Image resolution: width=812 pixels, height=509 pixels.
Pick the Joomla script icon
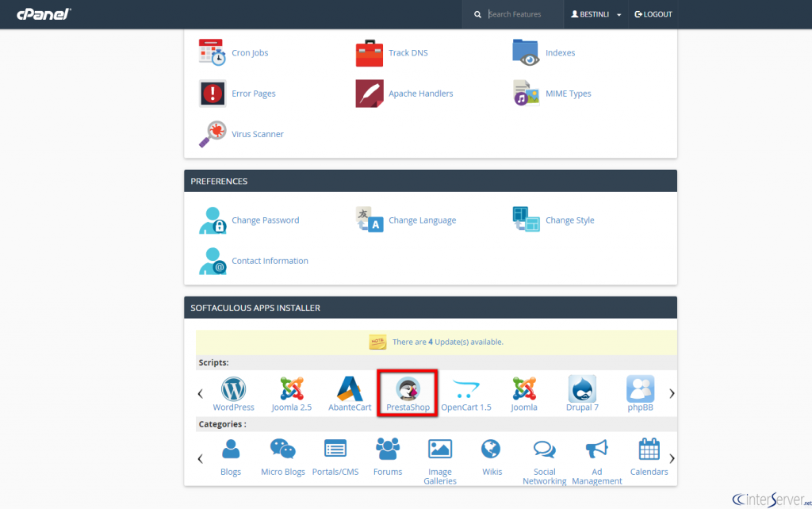tap(524, 388)
